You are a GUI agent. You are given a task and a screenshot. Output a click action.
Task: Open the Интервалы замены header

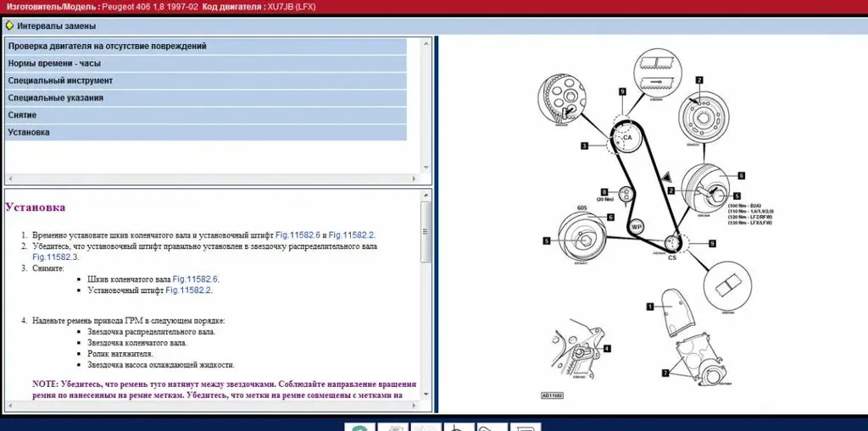[56, 26]
